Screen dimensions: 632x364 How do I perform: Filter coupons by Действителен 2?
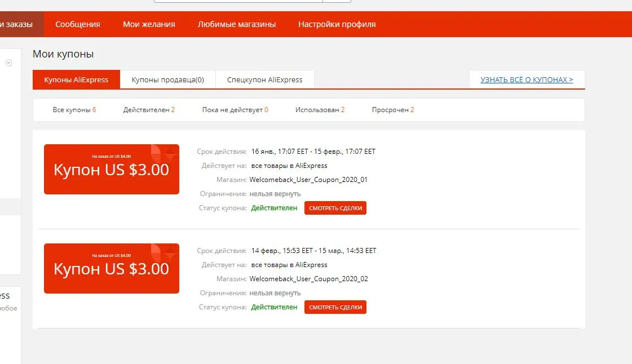tap(149, 110)
